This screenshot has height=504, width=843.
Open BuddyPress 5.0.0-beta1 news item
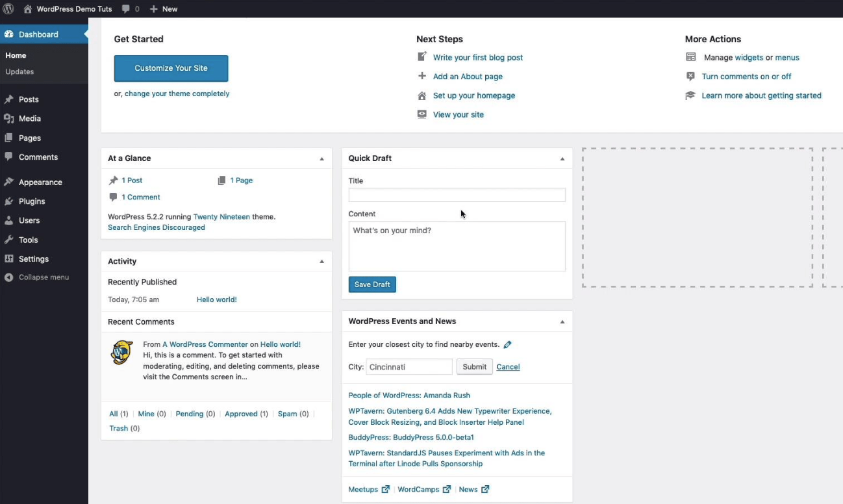pos(411,438)
